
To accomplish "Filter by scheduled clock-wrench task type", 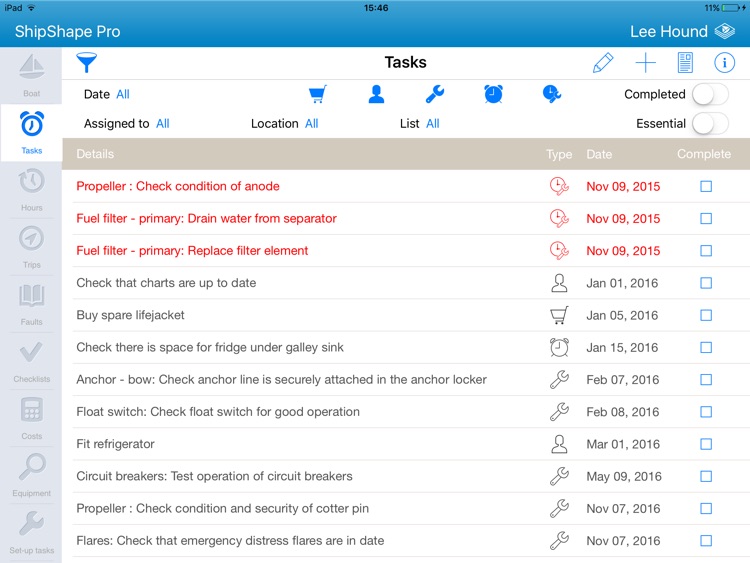I will 551,94.
